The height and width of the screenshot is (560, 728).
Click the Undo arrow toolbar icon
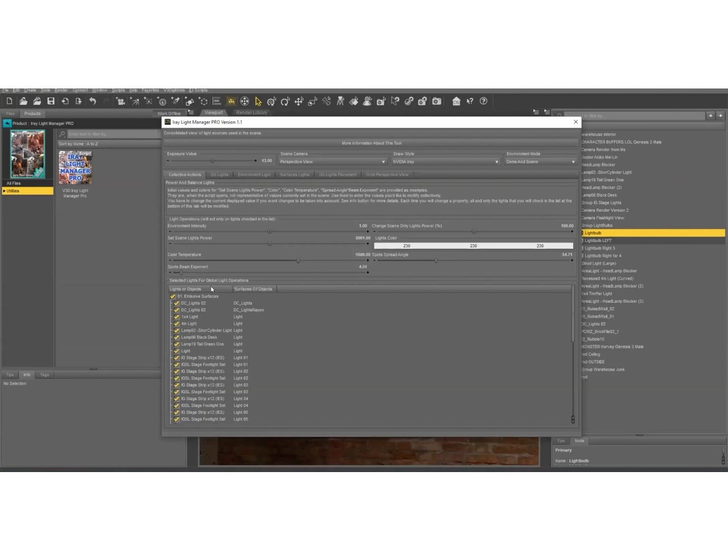(x=92, y=101)
